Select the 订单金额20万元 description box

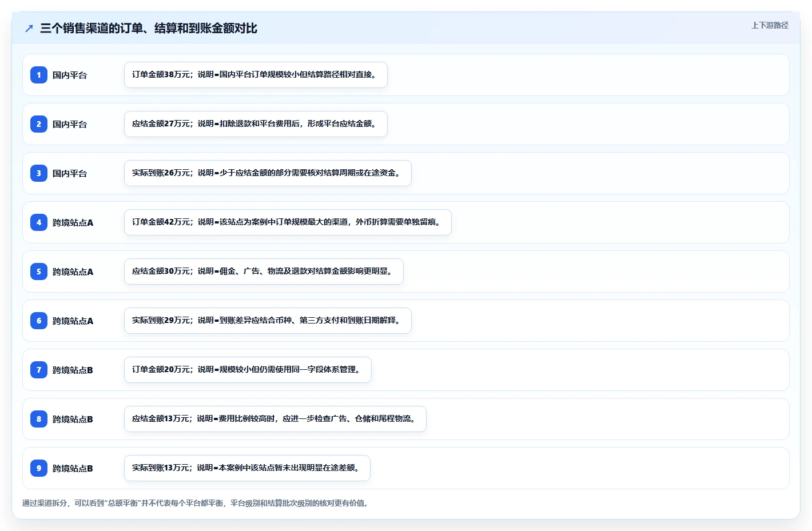coord(248,370)
